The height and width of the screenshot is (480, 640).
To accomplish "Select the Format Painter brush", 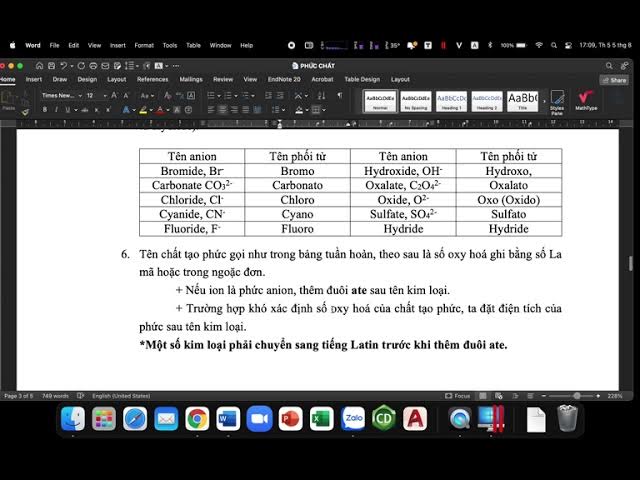I will point(25,112).
